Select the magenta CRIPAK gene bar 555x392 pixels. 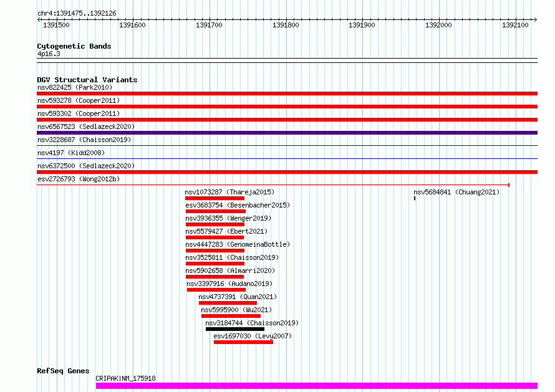[317, 386]
